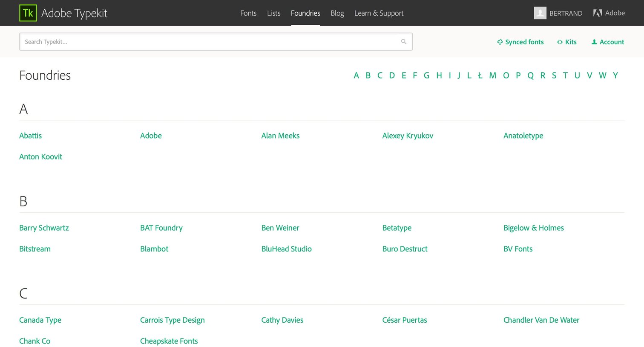Jump to letter Ł in index
Screen dimensions: 644x347
(480, 75)
